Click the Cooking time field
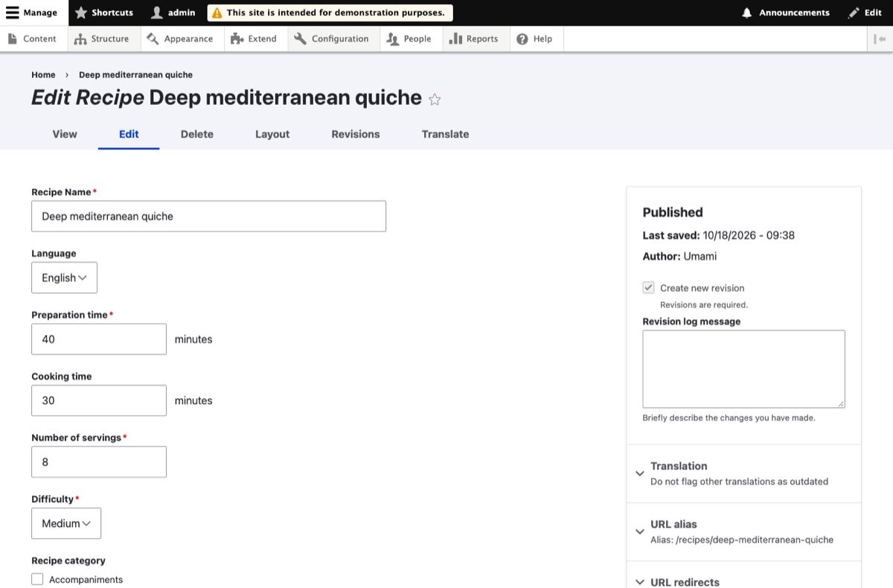The height and width of the screenshot is (588, 893). (99, 400)
